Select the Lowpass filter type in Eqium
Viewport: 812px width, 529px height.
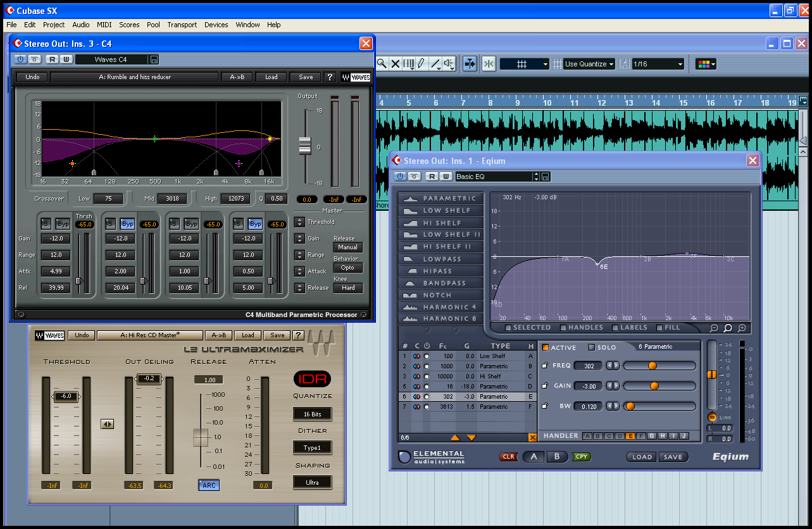click(x=442, y=259)
